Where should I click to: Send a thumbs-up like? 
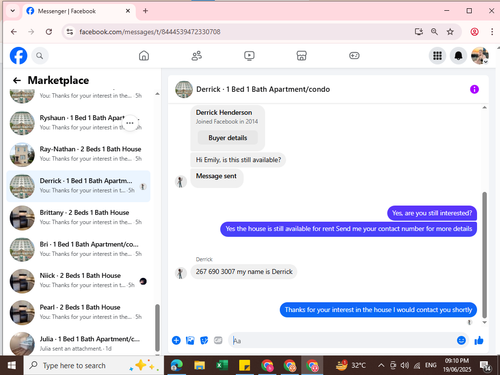point(479,340)
